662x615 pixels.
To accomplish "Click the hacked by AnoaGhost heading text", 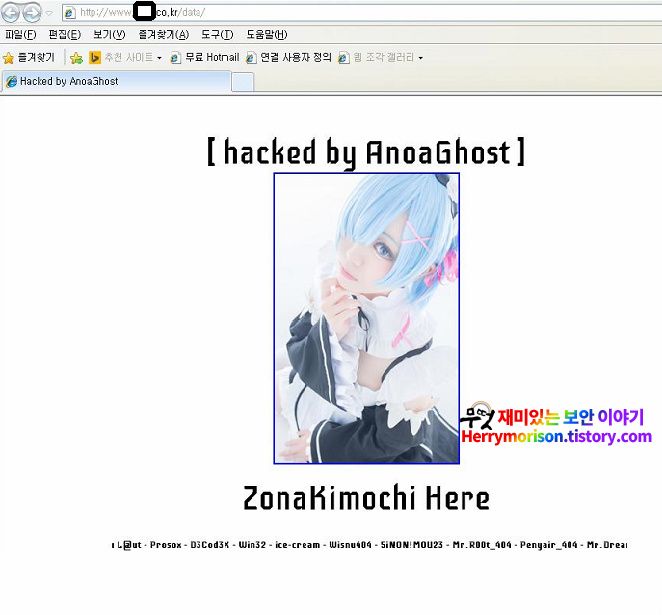I will 366,152.
